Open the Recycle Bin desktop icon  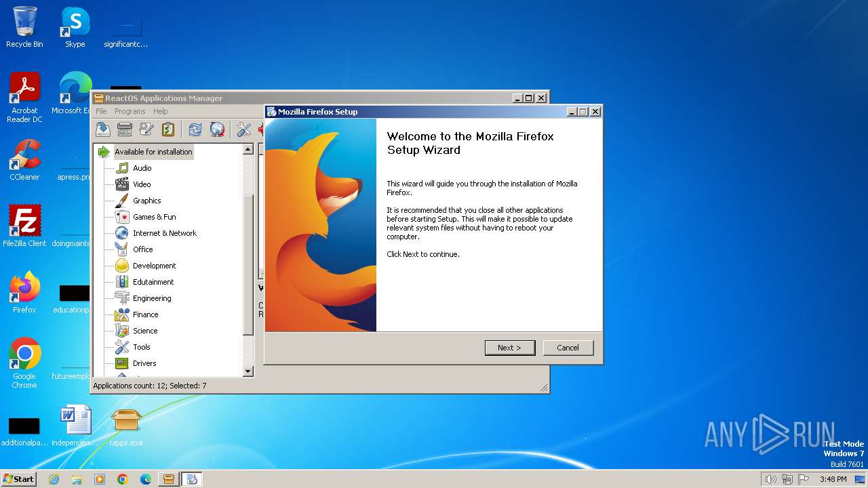click(24, 27)
